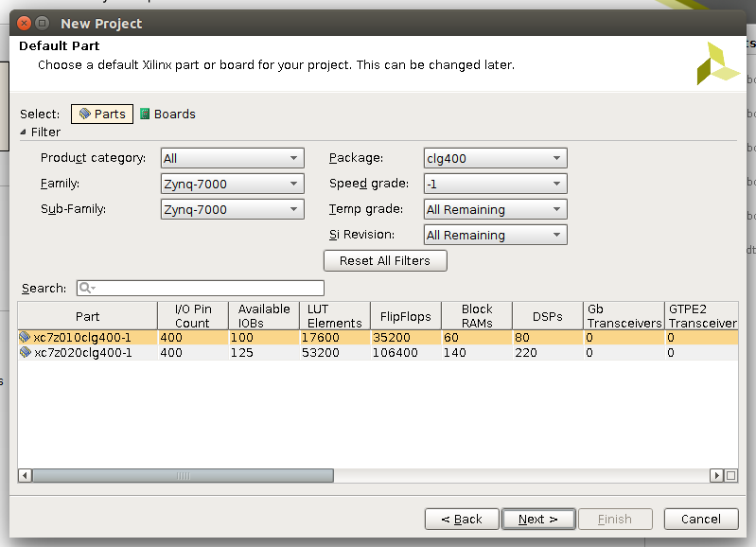Select part xc7z010clg400-1 row
Screen dimensions: 756x547
coord(378,337)
